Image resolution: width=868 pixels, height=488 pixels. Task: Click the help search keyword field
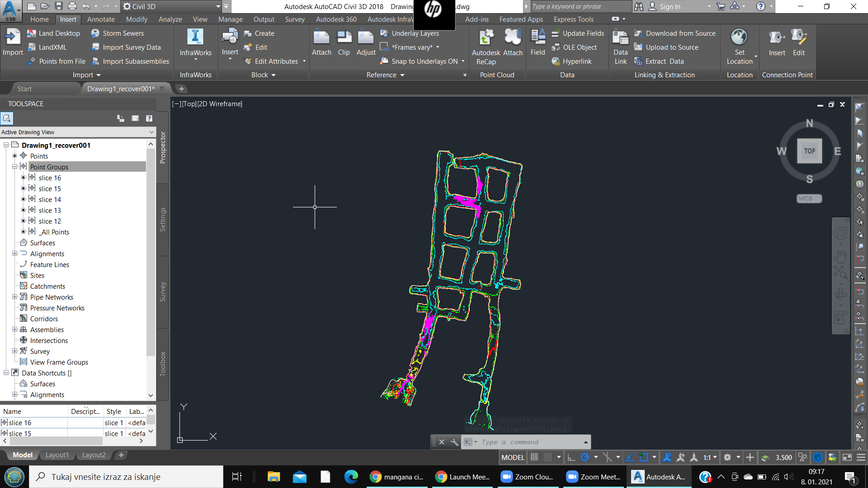(580, 6)
